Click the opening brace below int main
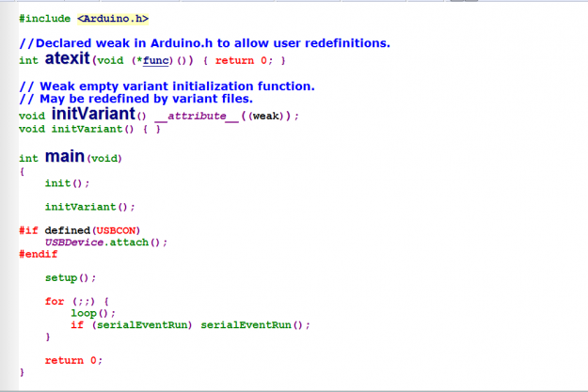Viewport: 588px width, 392px height. (x=22, y=172)
